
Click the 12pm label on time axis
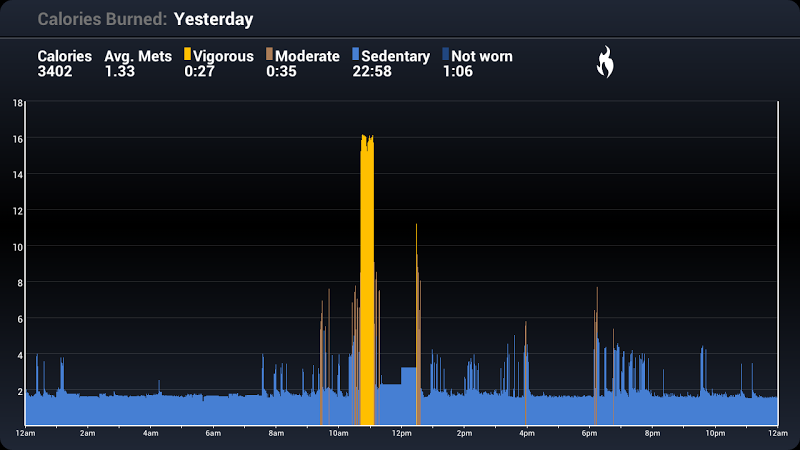coord(401,433)
